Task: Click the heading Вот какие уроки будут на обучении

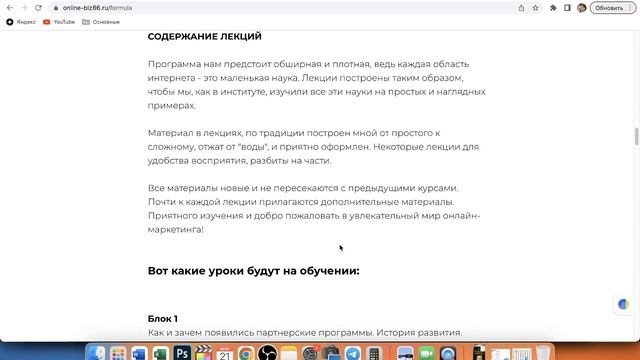Action: (253, 271)
